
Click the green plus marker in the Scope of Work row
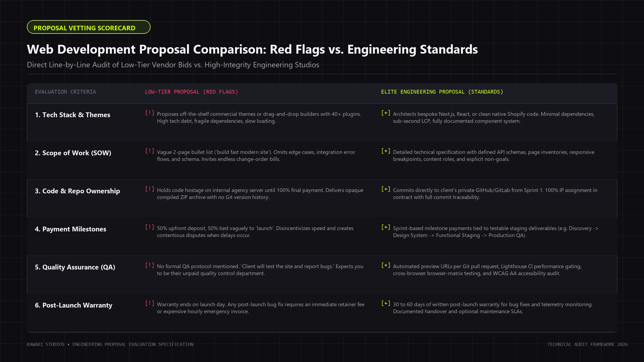386,151
